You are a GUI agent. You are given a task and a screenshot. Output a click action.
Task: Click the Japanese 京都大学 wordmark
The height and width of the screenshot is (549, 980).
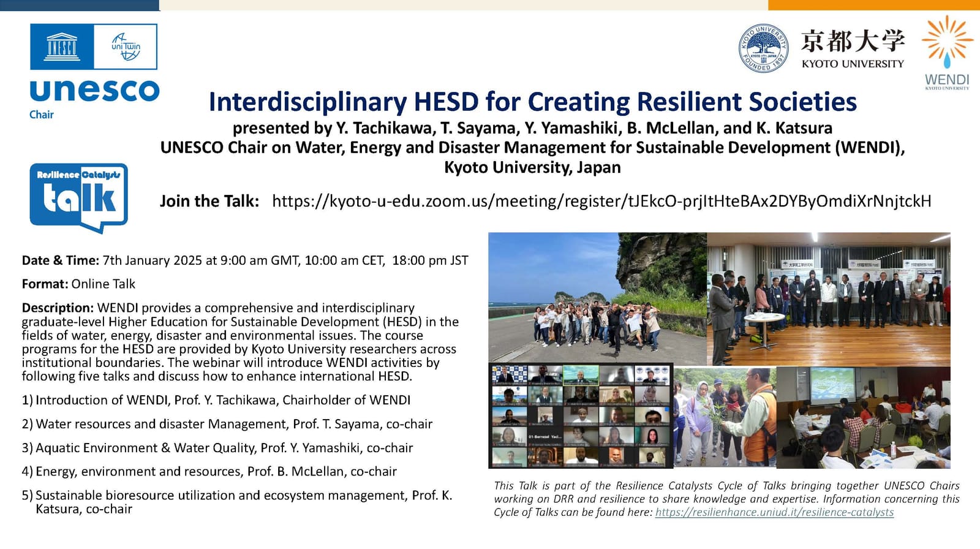click(853, 41)
